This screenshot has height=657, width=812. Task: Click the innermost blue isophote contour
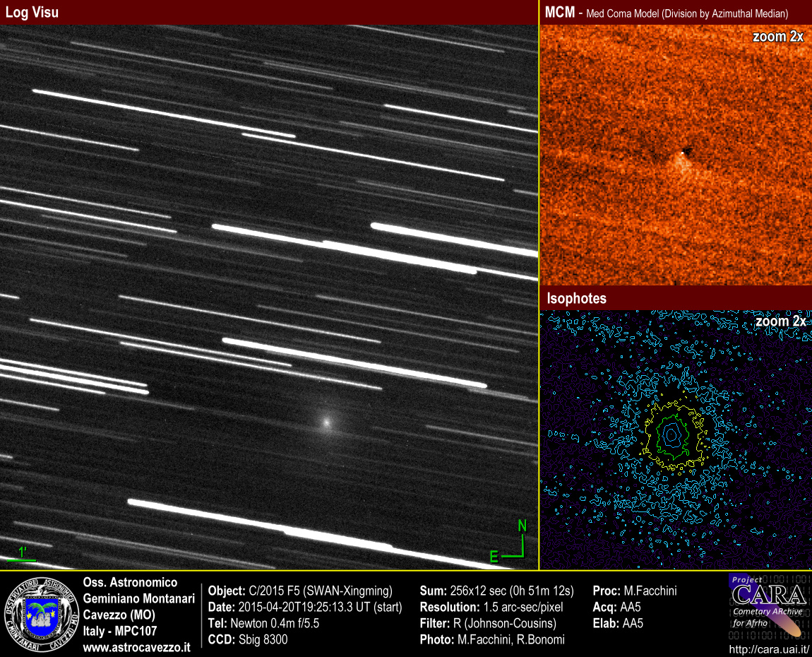pos(674,437)
